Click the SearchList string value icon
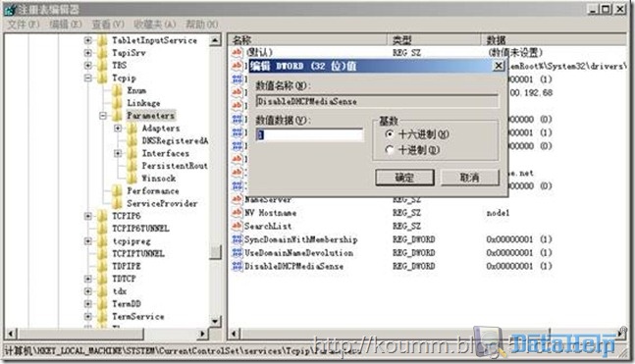The width and height of the screenshot is (635, 364). coord(237,226)
